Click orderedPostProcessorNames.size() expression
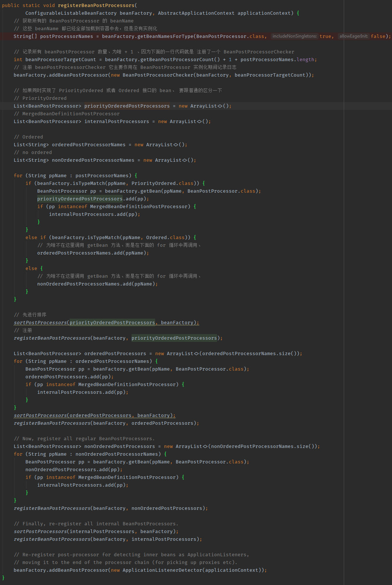The height and width of the screenshot is (585, 392). (249, 353)
